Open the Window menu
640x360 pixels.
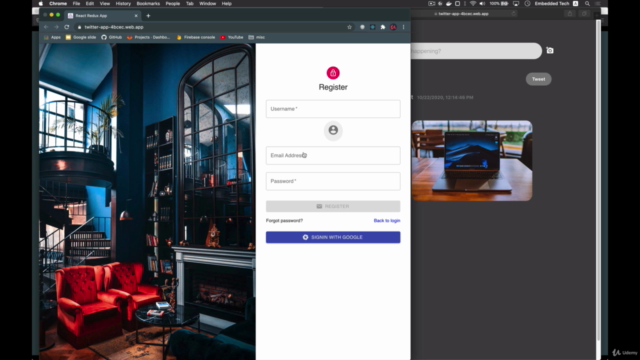[x=208, y=4]
